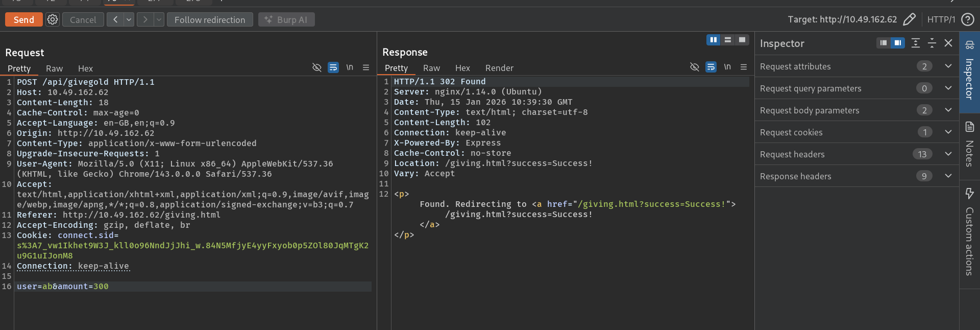
Task: Open the request settings gear icon
Action: [53, 20]
